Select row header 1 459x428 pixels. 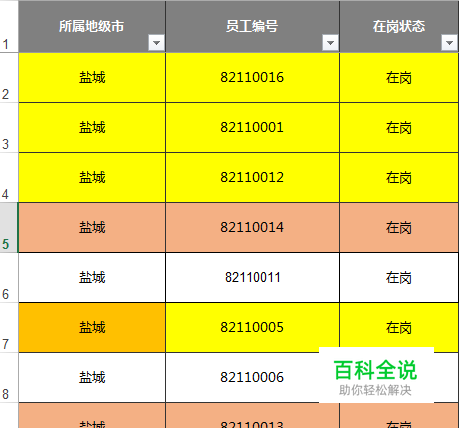[9, 26]
